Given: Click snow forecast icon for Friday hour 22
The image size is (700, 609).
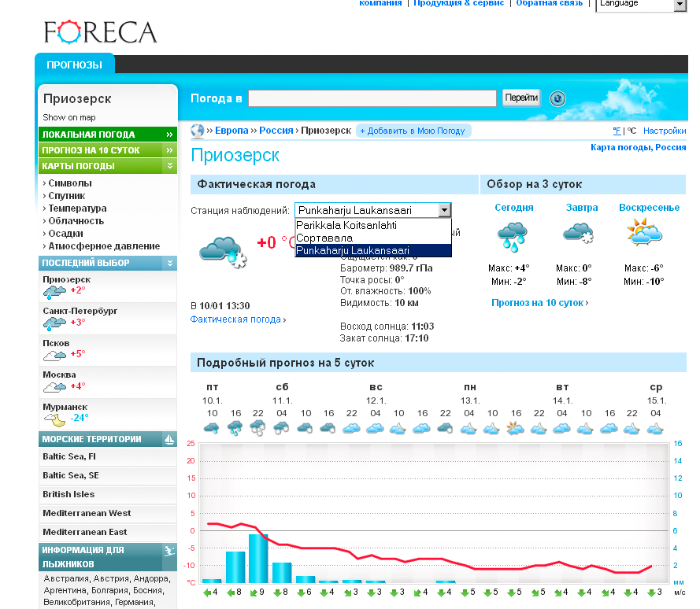Looking at the screenshot, I should tap(257, 428).
